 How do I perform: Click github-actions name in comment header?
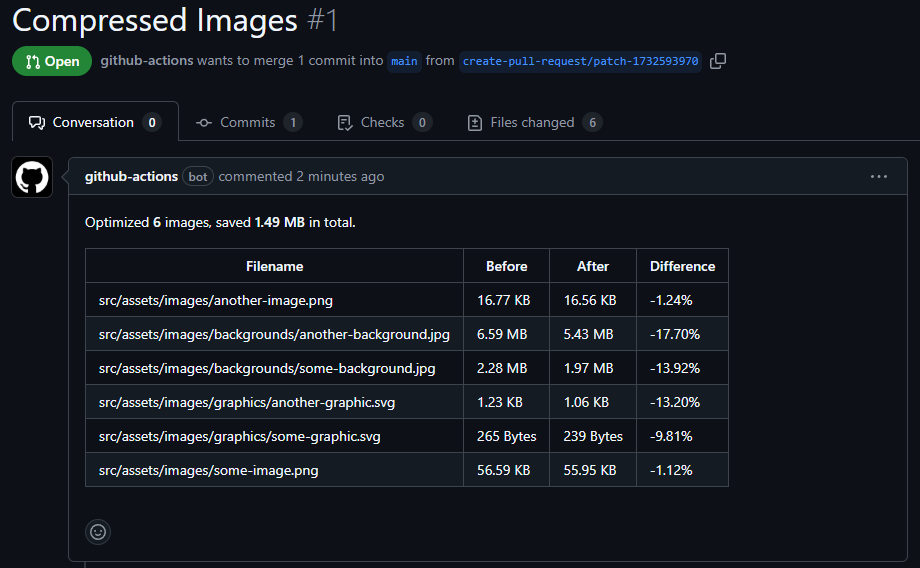click(131, 177)
